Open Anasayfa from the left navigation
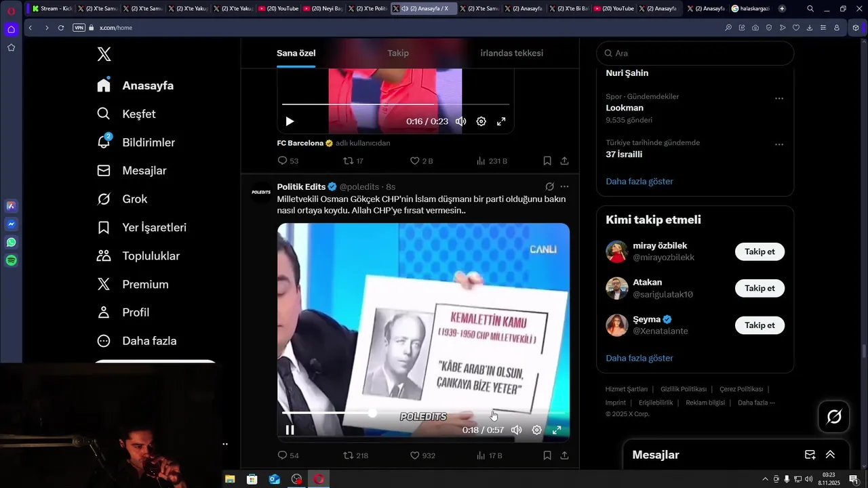The height and width of the screenshot is (488, 868). [x=135, y=85]
